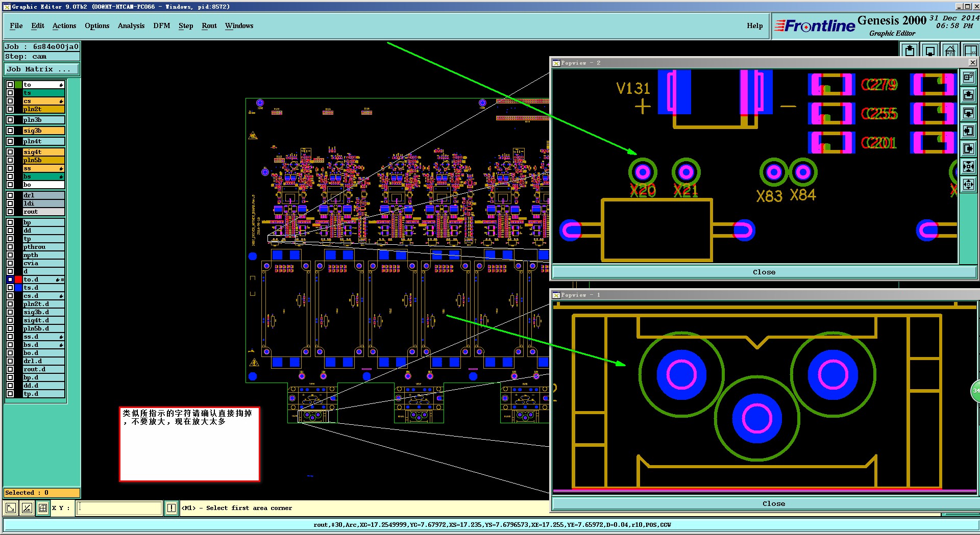Click the pan down icon in Popview 2
The height and width of the screenshot is (535, 980).
(x=968, y=113)
